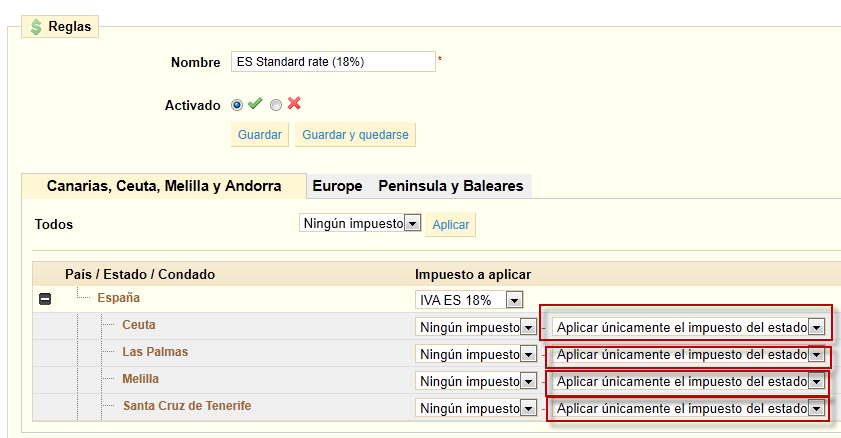Collapse España with the minus icon
The image size is (841, 438).
[45, 299]
